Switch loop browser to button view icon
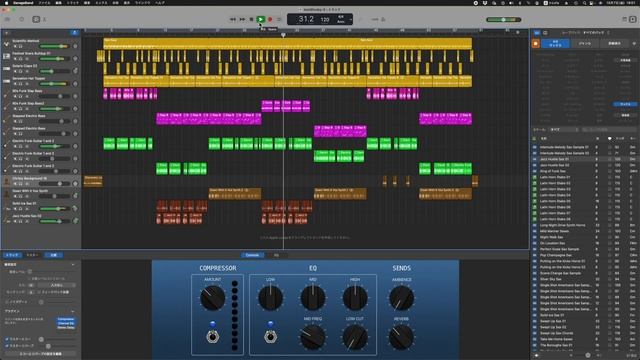 tap(537, 33)
